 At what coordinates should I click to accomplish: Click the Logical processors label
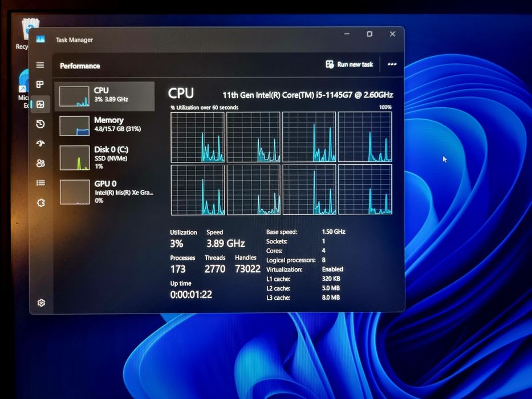coord(291,260)
